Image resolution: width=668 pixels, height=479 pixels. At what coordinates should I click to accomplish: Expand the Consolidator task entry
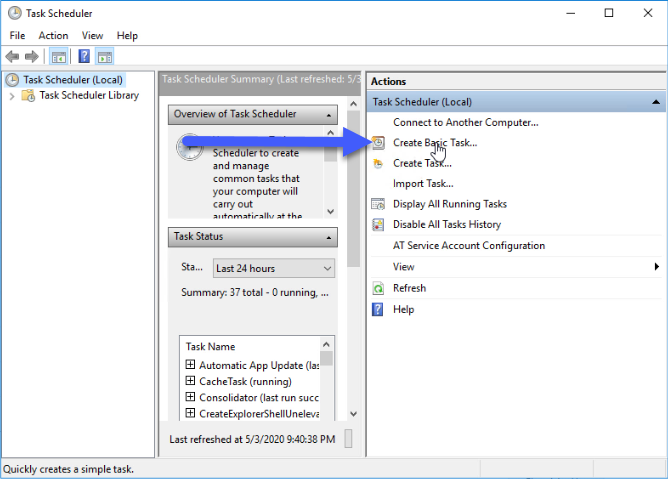pyautogui.click(x=190, y=397)
